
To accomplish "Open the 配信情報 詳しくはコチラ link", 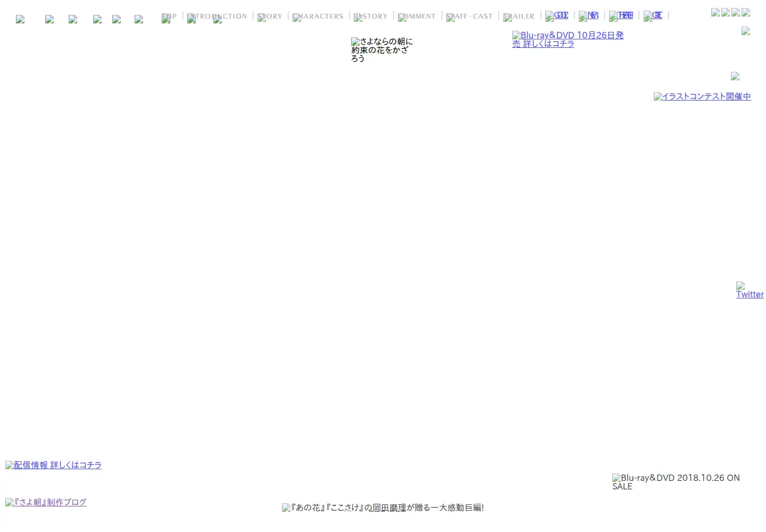I will [x=53, y=465].
